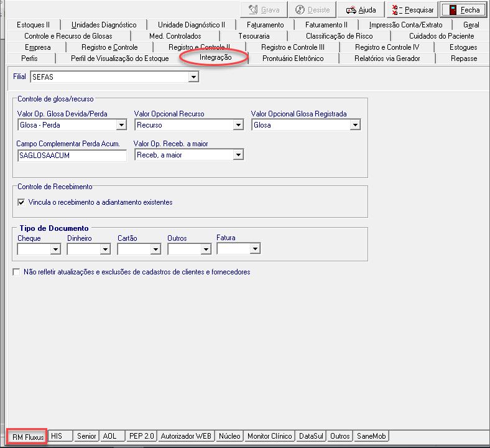
Task: Expand Valor Opcional Recurso dropdown
Action: 238,125
